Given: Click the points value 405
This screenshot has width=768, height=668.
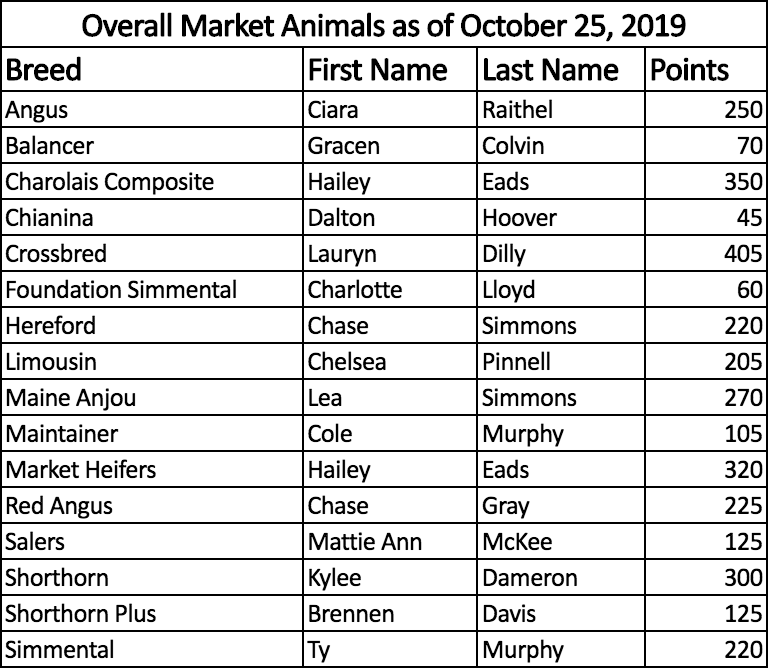Looking at the screenshot, I should click(x=743, y=254).
